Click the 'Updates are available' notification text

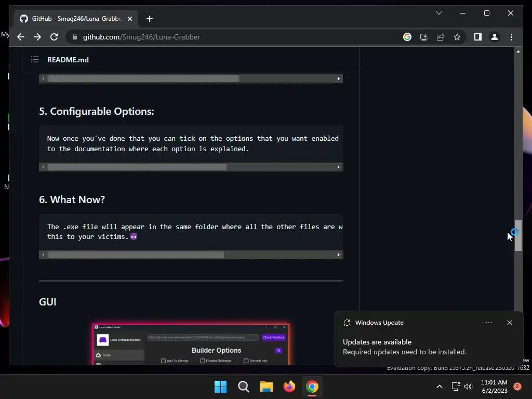[377, 342]
